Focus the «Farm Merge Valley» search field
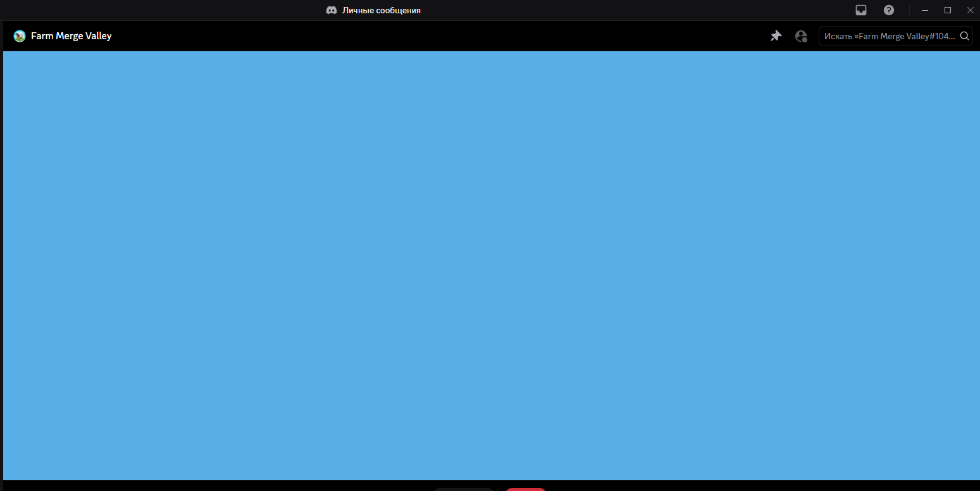980x491 pixels. point(889,36)
